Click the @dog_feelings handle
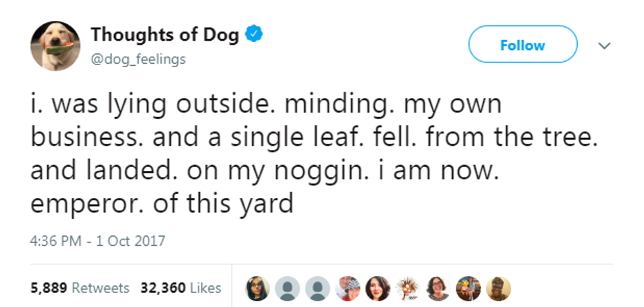 pos(138,59)
